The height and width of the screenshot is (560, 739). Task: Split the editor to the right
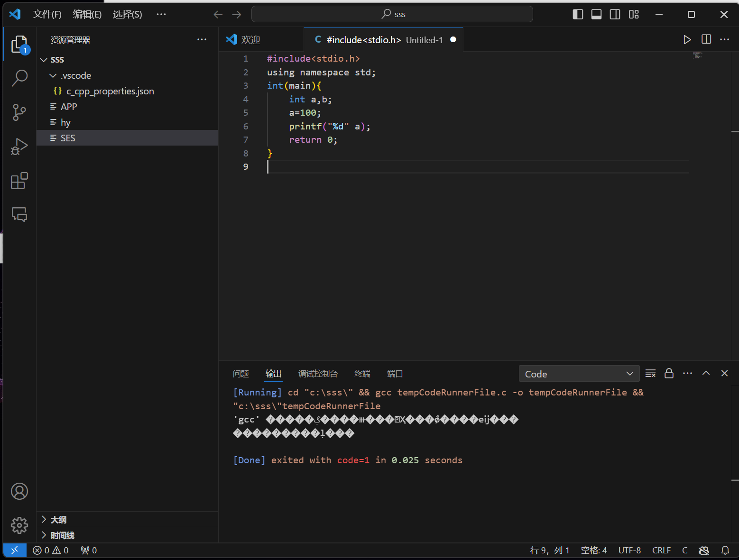pyautogui.click(x=706, y=40)
